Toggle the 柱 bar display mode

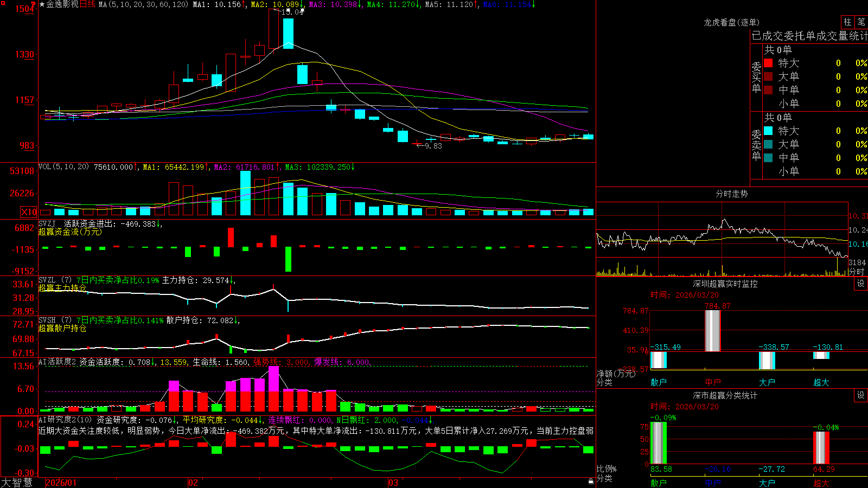pos(847,22)
